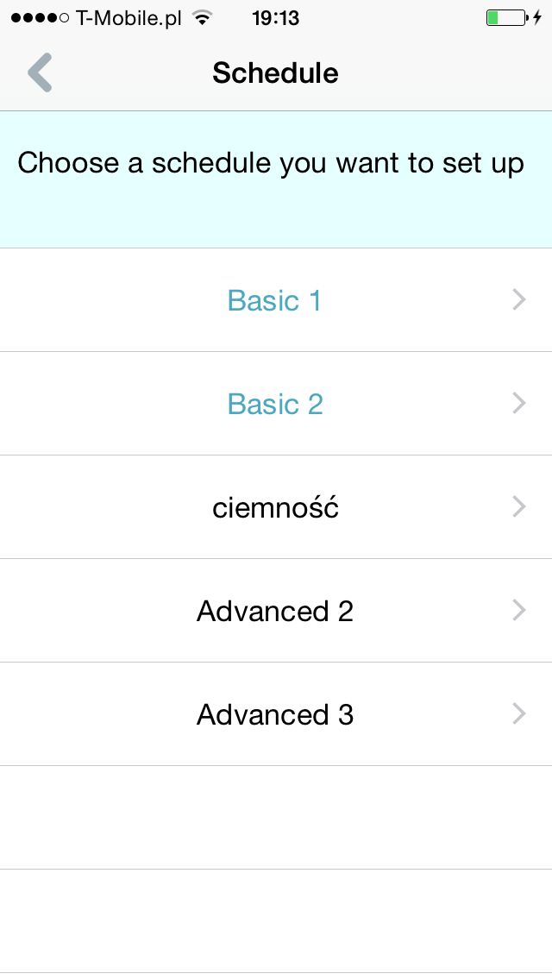The width and height of the screenshot is (552, 980).
Task: Click chevron next to Advanced 3
Action: point(519,713)
